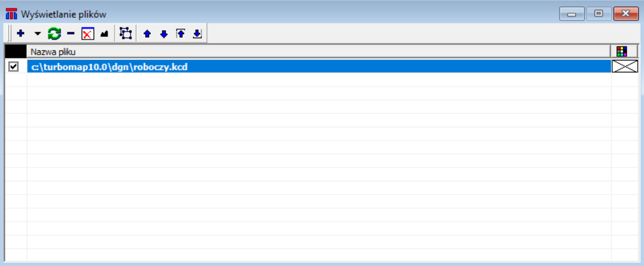
Task: Click the colored grid column header
Action: click(622, 52)
